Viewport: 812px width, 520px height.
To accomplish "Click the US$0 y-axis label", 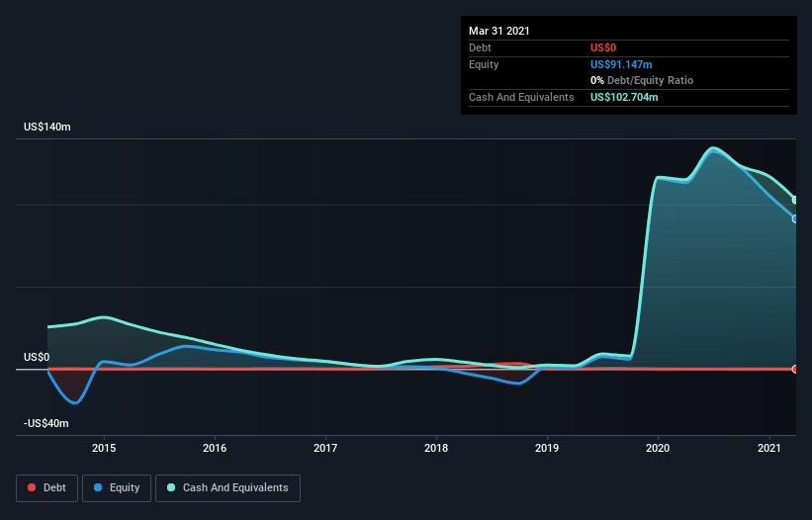I will (x=37, y=357).
